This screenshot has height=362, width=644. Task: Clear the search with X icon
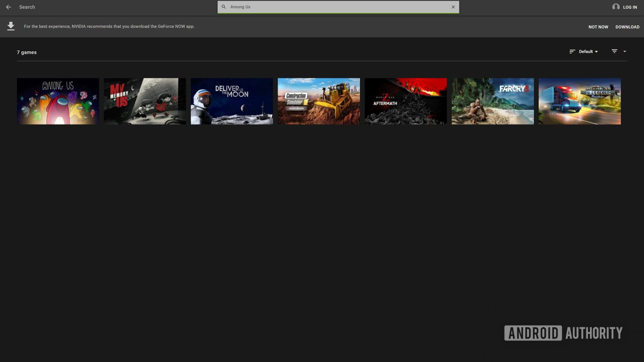pyautogui.click(x=453, y=7)
